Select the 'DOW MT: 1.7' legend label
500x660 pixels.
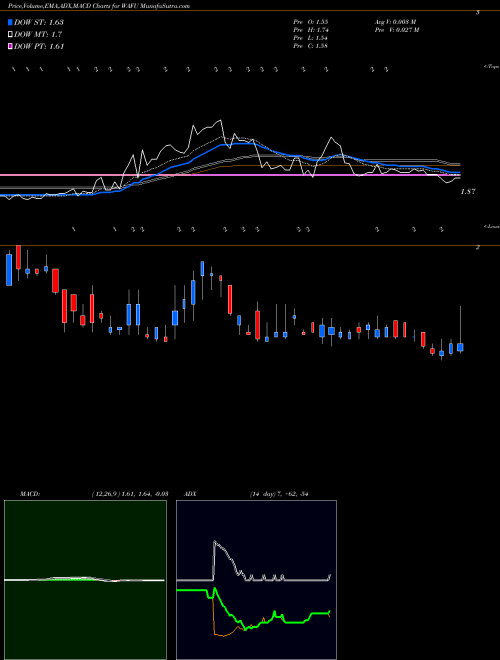(38, 34)
